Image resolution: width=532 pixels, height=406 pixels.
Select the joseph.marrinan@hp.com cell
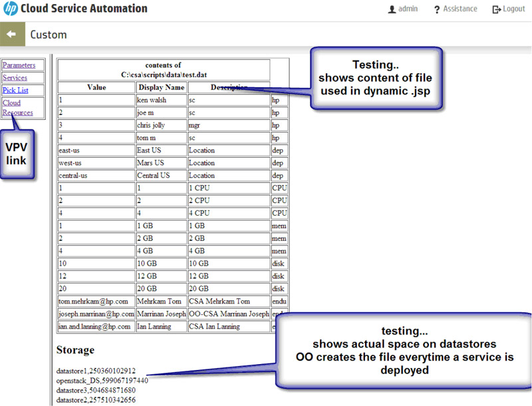pos(96,313)
